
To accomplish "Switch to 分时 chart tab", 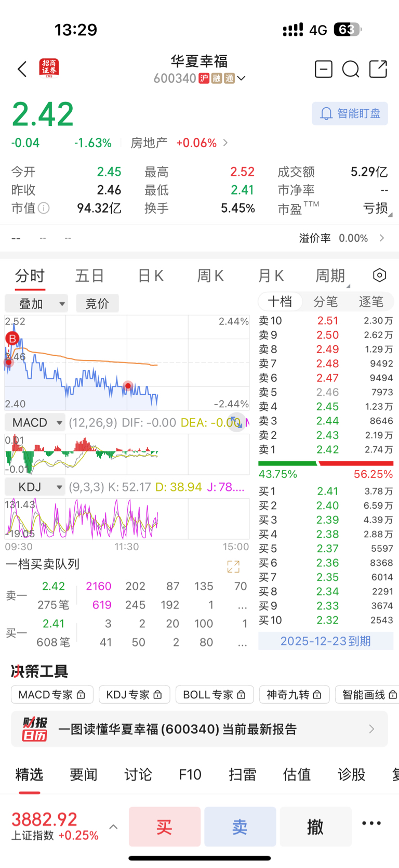I will [x=30, y=276].
